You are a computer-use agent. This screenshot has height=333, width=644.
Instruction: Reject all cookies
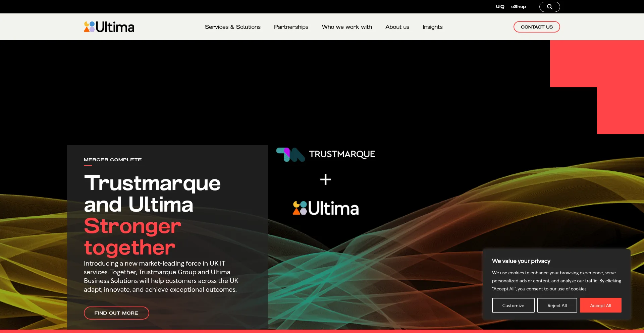(x=557, y=305)
